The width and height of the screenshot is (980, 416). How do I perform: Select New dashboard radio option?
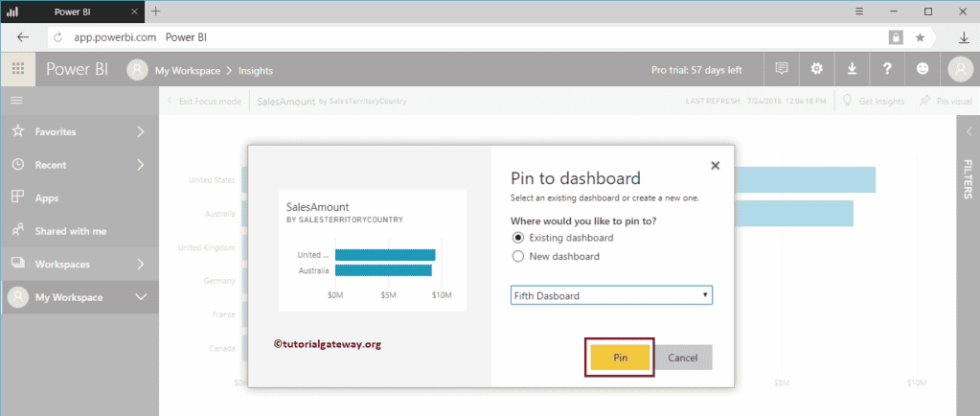point(517,256)
